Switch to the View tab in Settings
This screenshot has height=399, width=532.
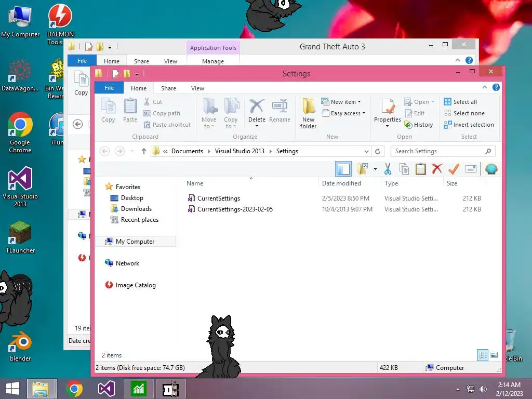pyautogui.click(x=197, y=88)
